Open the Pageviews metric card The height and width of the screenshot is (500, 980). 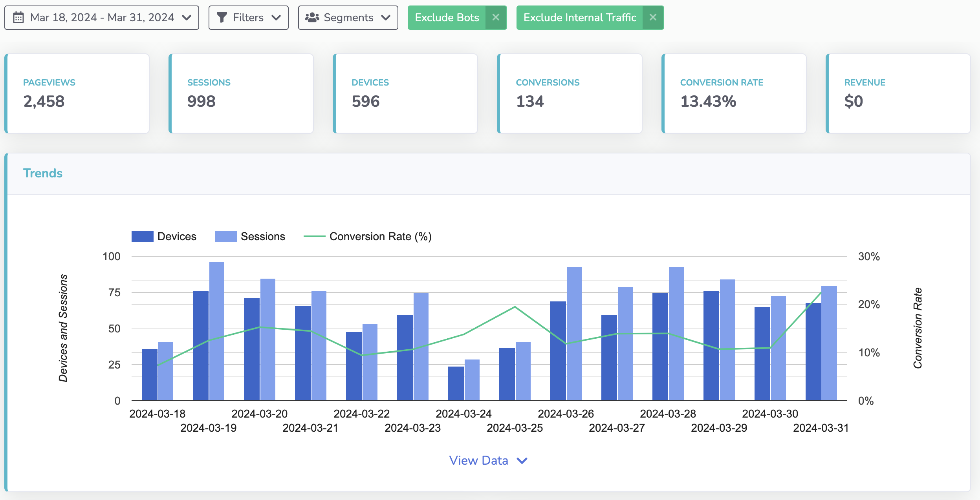point(77,93)
